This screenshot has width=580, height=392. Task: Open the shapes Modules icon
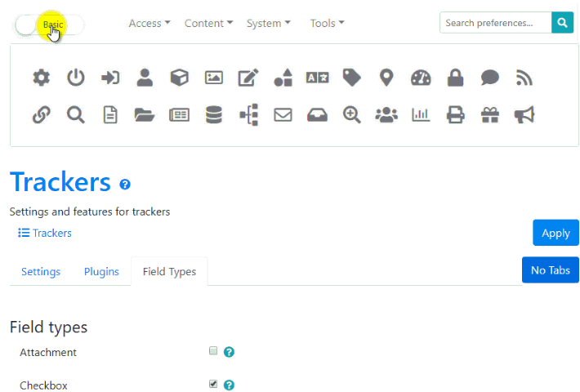coord(283,78)
